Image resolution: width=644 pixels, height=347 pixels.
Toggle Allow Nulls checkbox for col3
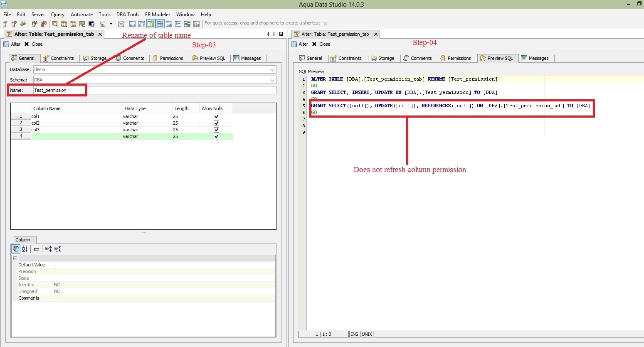(x=216, y=130)
